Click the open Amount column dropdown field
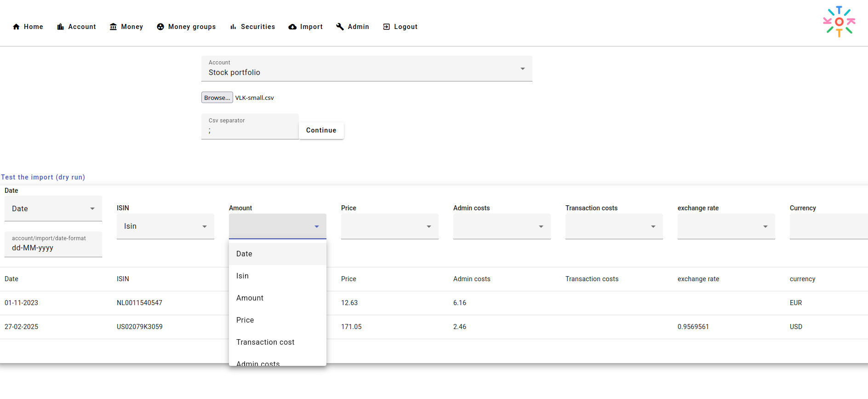The image size is (868, 399). [x=278, y=226]
